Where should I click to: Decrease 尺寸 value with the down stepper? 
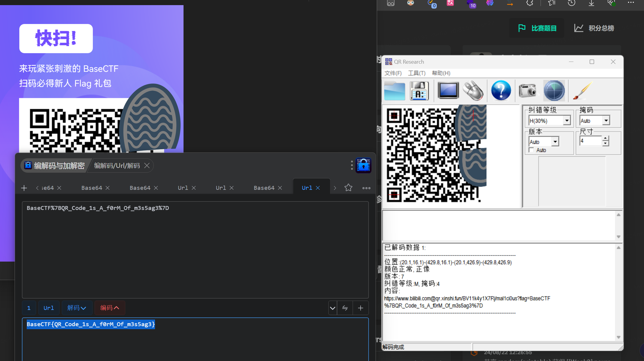point(606,144)
